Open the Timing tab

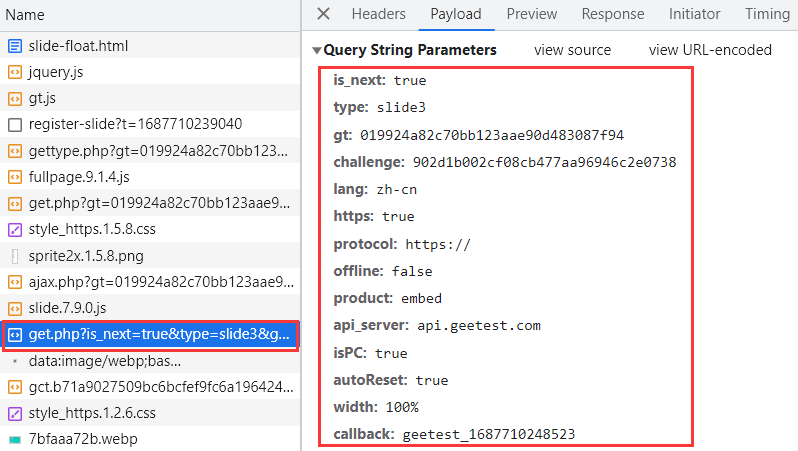pyautogui.click(x=766, y=14)
